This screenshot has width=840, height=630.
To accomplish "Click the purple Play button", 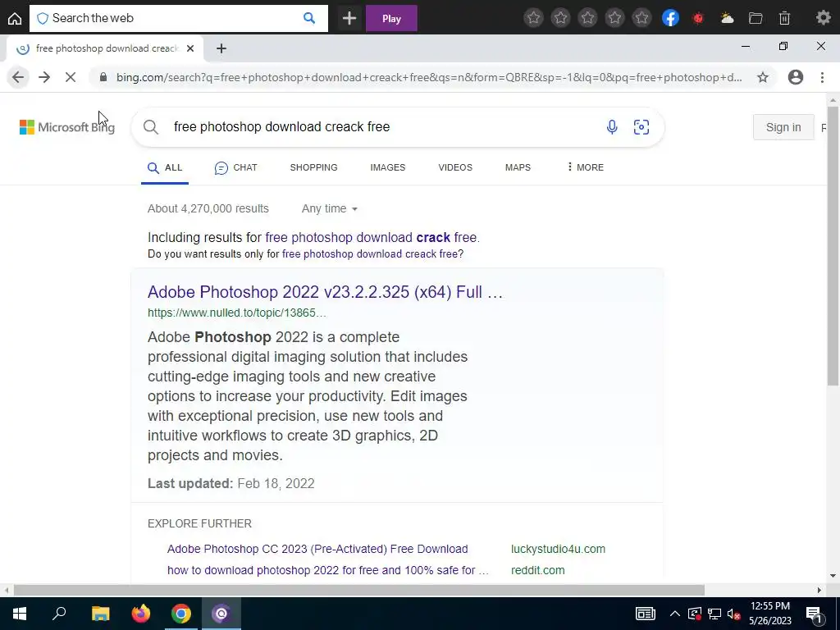I will pyautogui.click(x=391, y=19).
